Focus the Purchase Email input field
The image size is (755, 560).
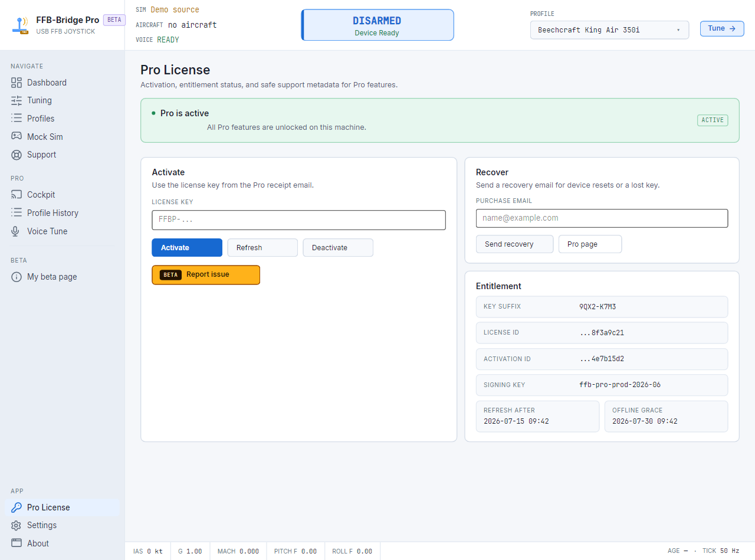[602, 218]
